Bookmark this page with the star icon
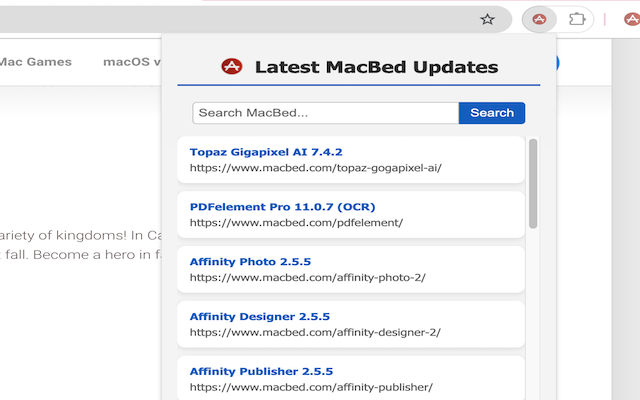 487,19
